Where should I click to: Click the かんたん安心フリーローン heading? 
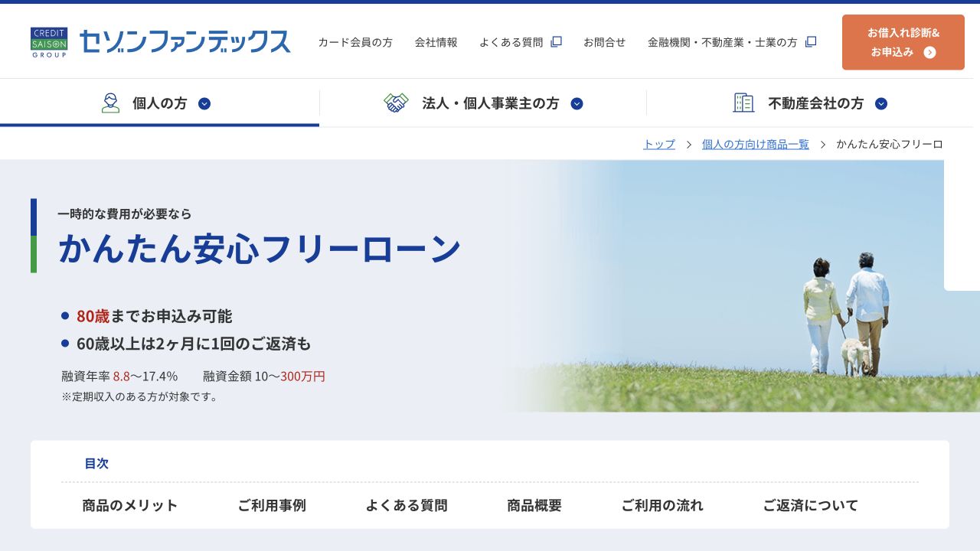click(260, 249)
